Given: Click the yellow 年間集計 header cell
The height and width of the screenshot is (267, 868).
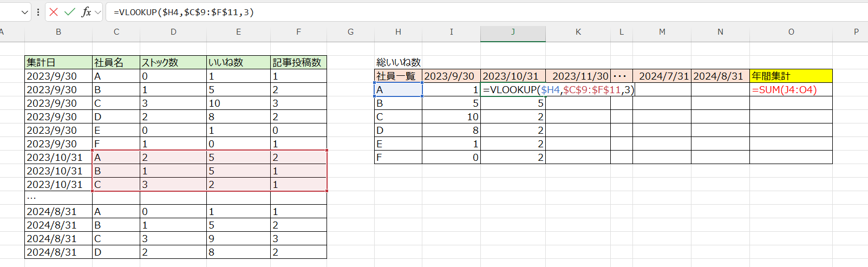Looking at the screenshot, I should click(791, 76).
